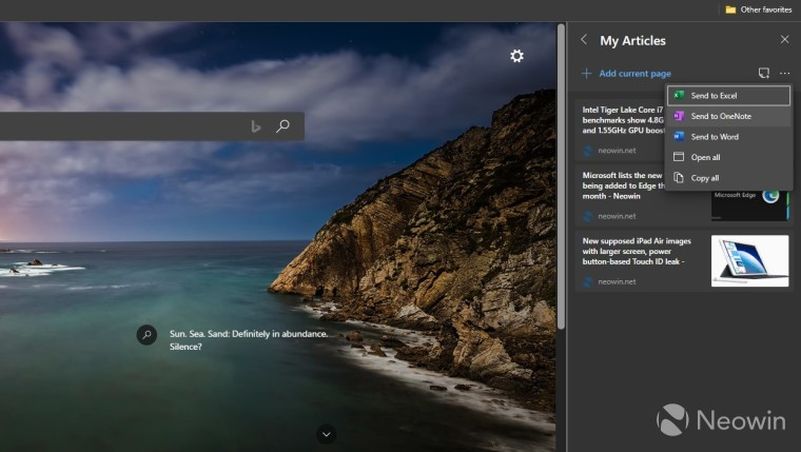Choose Open all from menu
This screenshot has width=801, height=452.
(x=729, y=157)
